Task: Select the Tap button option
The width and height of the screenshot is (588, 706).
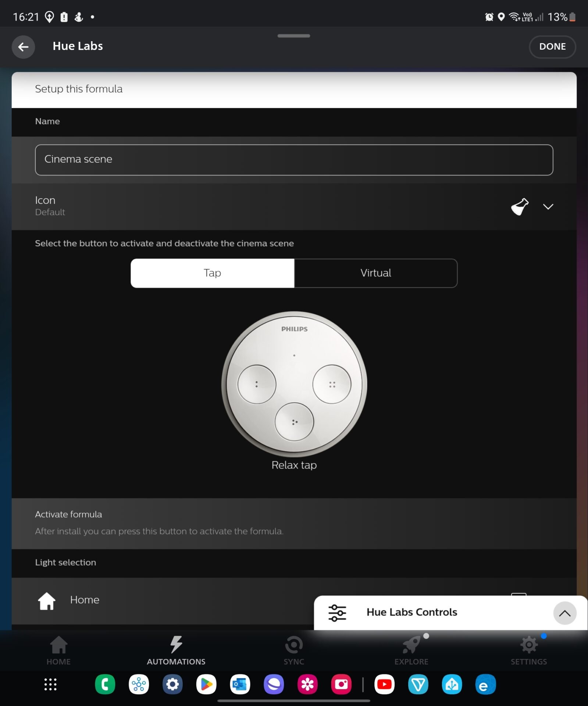Action: pyautogui.click(x=212, y=273)
